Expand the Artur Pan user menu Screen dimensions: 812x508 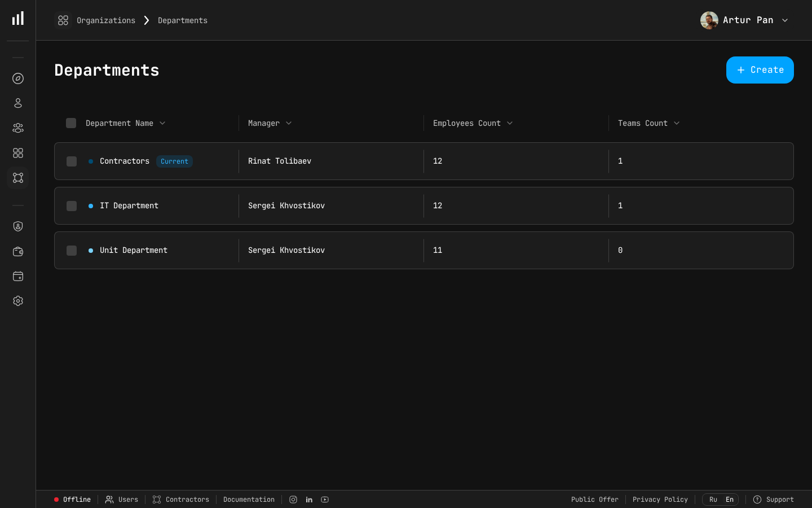pos(784,20)
